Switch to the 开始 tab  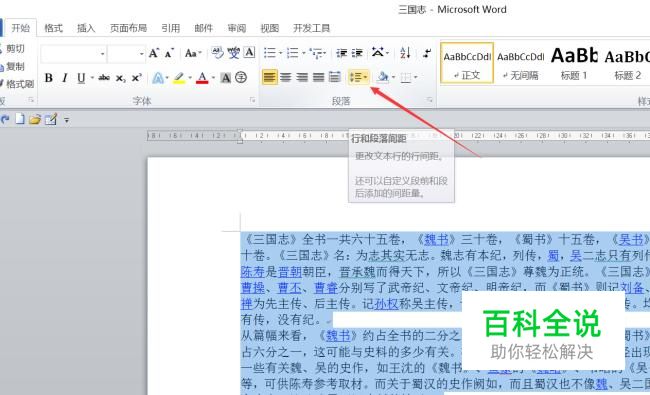coord(20,28)
